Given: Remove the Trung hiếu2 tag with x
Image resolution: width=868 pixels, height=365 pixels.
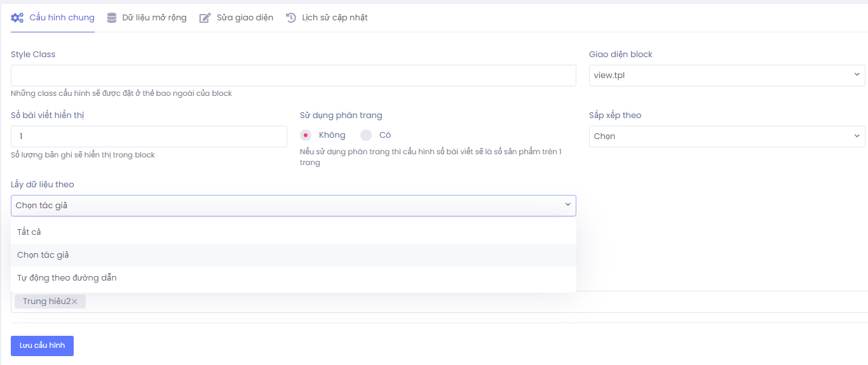Looking at the screenshot, I should 74,302.
